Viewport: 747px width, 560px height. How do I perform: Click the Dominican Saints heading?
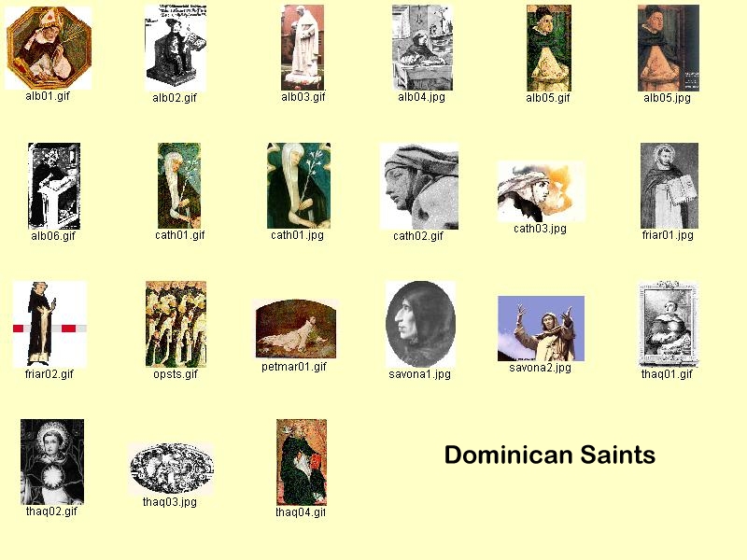coord(550,455)
